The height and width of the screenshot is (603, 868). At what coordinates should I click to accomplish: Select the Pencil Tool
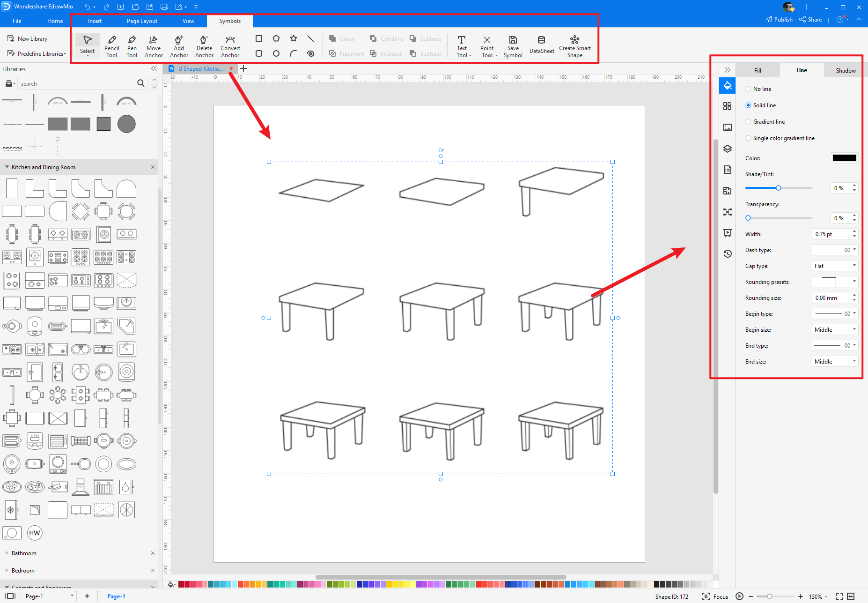[111, 45]
